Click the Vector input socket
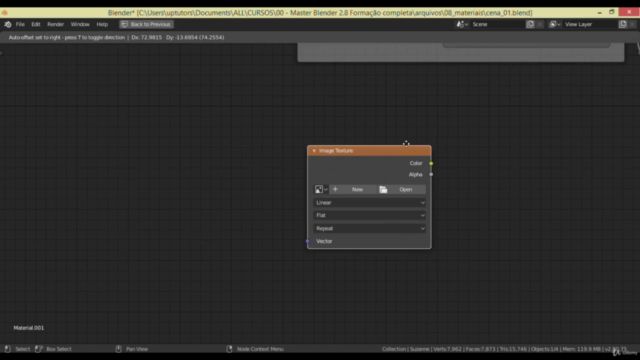The image size is (640, 360). (307, 241)
